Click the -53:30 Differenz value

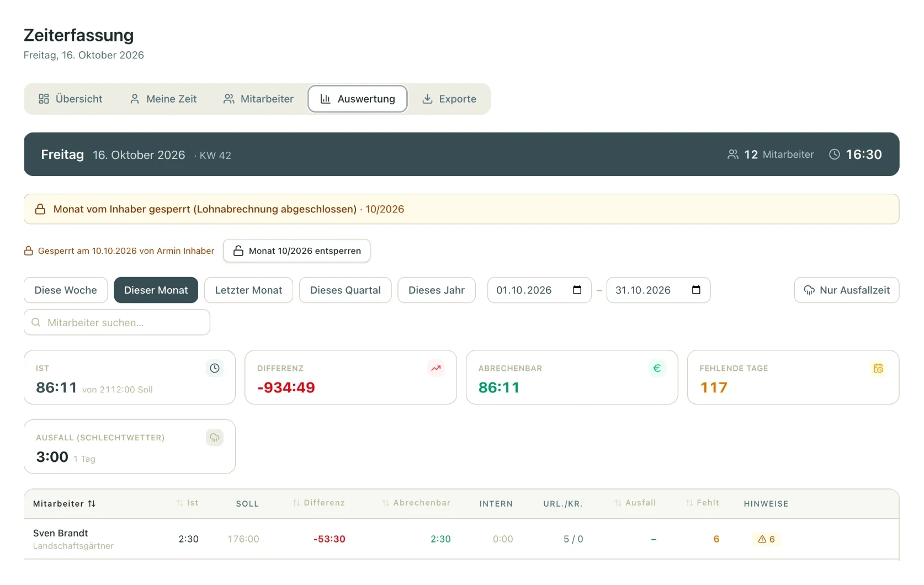click(330, 539)
